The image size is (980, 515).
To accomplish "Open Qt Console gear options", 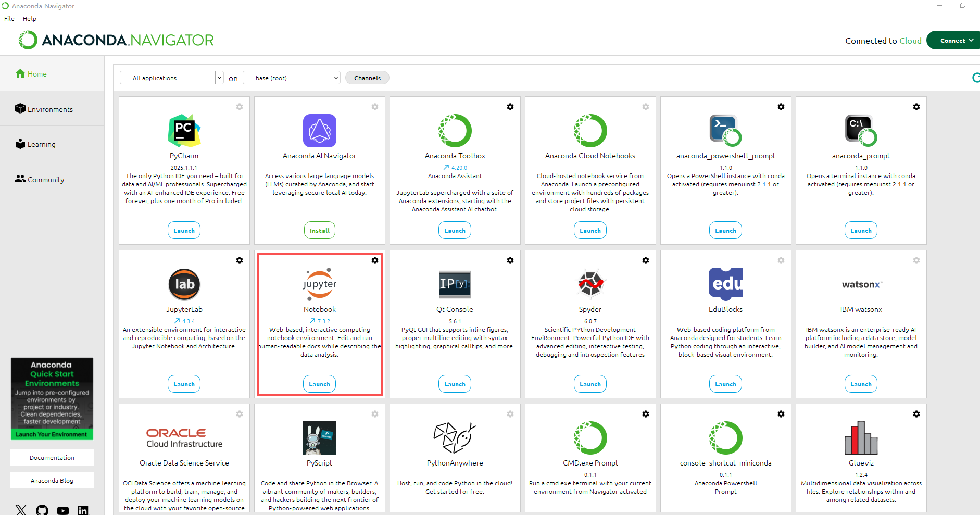I will coord(510,260).
